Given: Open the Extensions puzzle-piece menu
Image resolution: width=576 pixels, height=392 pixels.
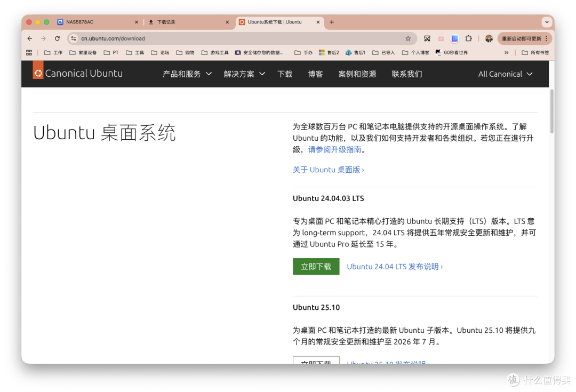Looking at the screenshot, I should [468, 38].
